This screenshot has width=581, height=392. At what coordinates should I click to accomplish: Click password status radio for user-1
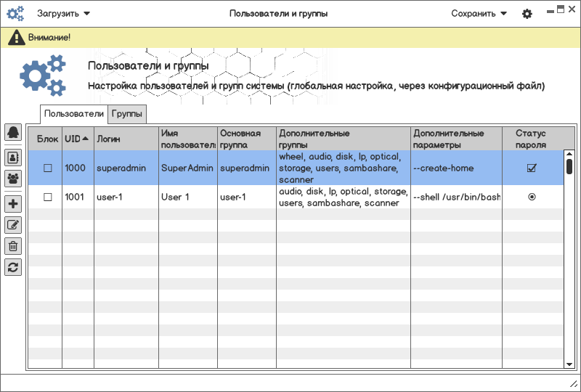(532, 197)
